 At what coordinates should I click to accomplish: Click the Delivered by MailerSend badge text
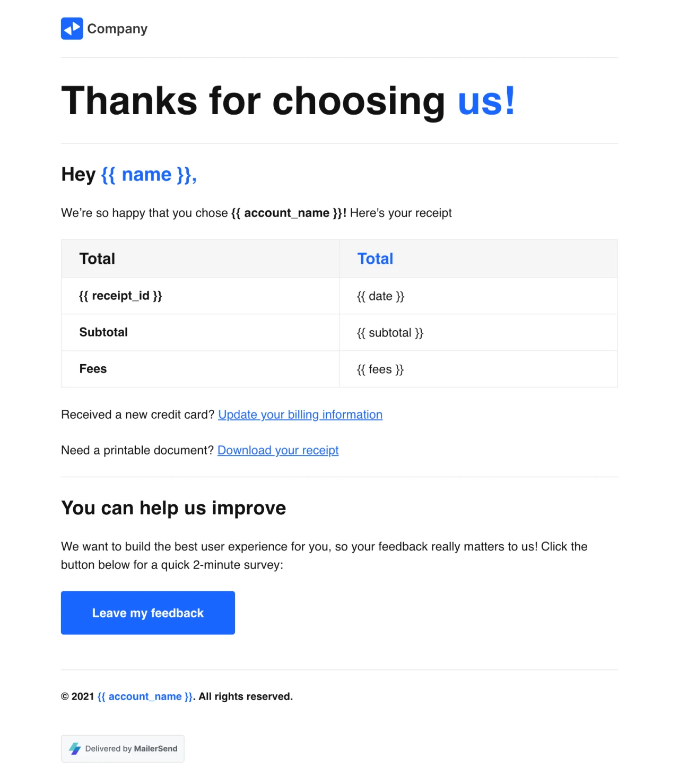pos(131,748)
